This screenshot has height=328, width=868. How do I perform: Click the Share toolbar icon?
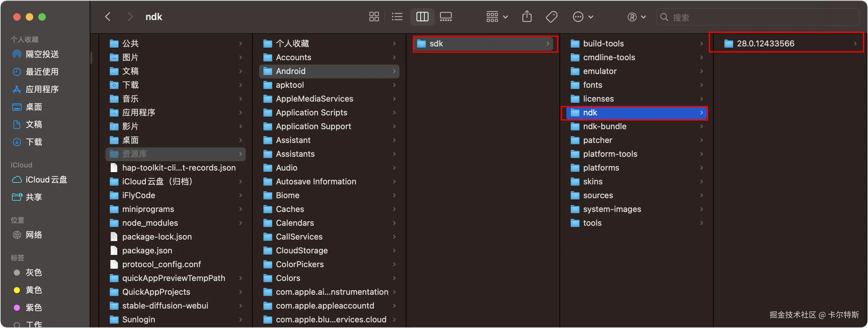pyautogui.click(x=527, y=17)
